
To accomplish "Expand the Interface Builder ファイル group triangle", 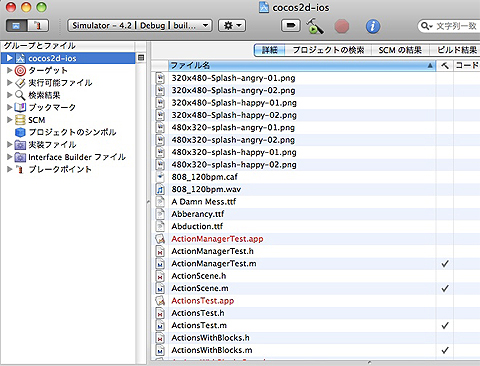I will [10, 157].
